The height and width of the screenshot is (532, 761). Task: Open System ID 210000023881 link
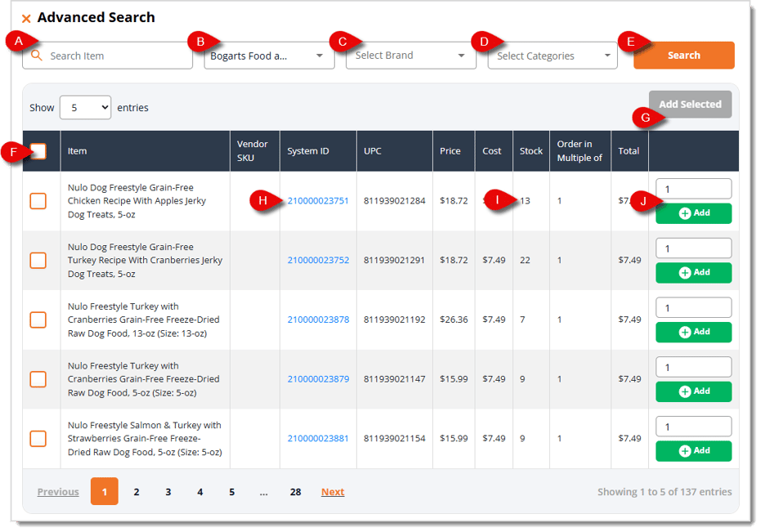coord(318,438)
